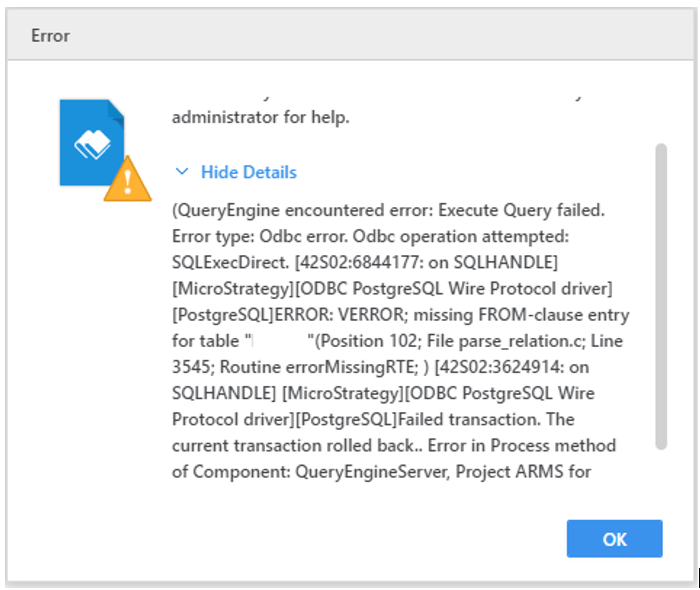Click the redacted table name in quotes

pos(281,341)
